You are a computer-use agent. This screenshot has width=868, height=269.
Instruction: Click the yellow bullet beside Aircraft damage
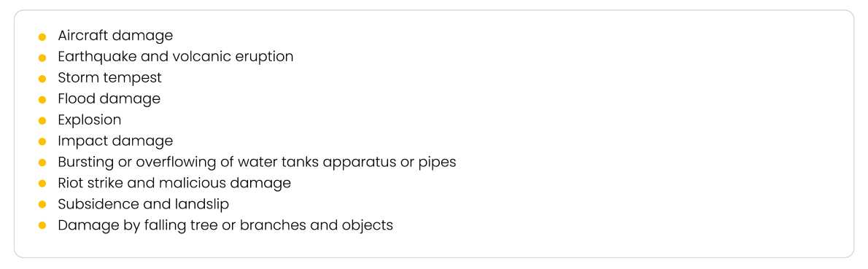42,37
